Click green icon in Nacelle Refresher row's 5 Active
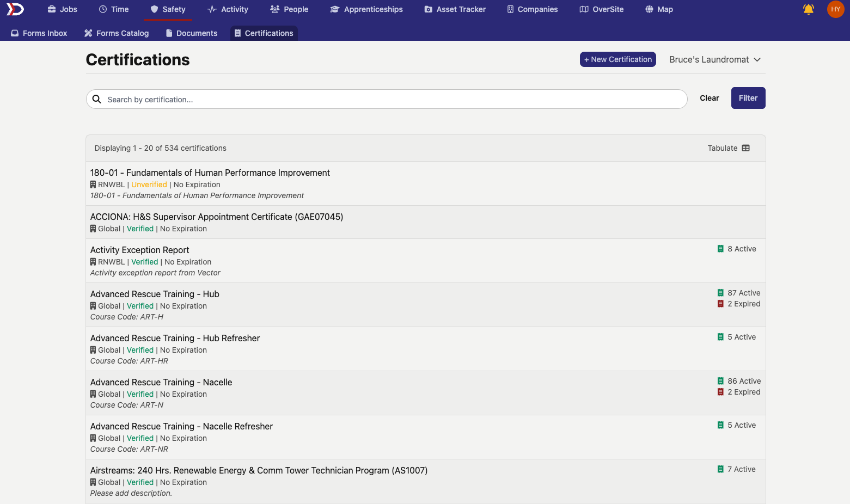This screenshot has height=504, width=850. [x=720, y=425]
